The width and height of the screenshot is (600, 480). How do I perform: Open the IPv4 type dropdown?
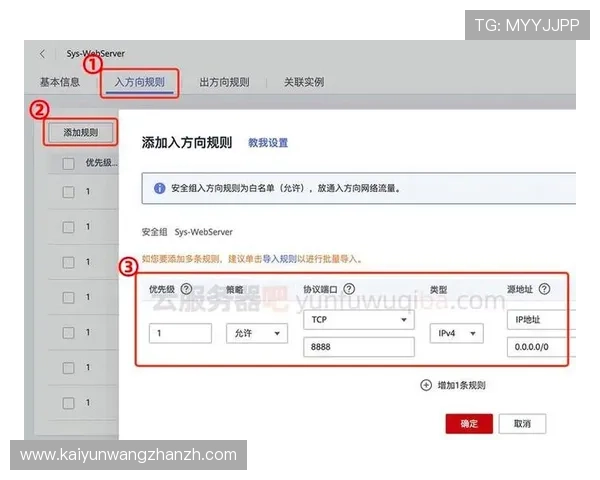click(457, 333)
